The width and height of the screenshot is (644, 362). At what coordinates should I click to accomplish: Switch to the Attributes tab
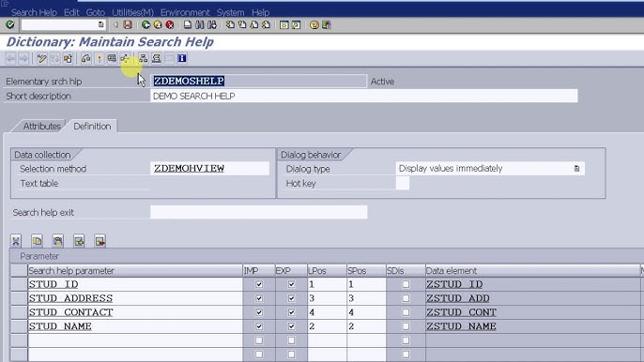42,126
